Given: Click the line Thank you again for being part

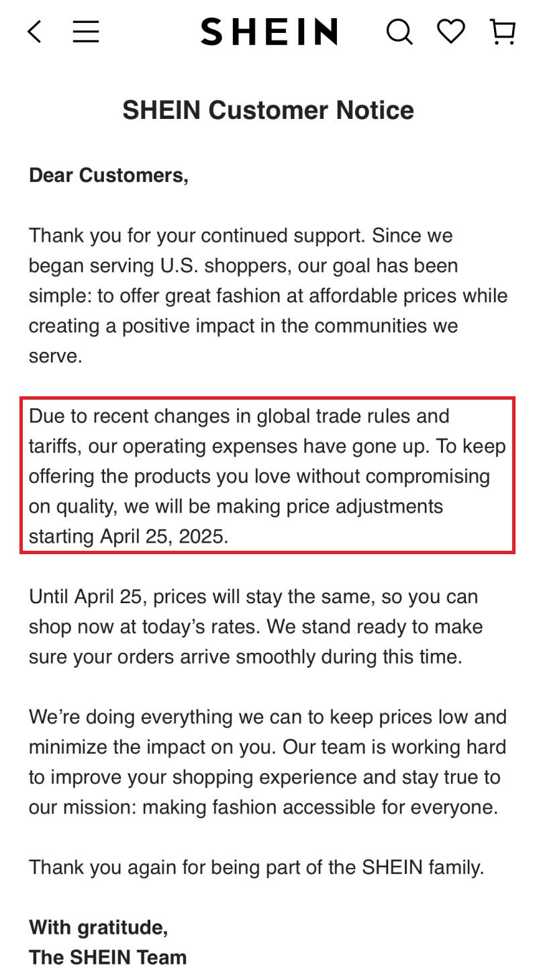Looking at the screenshot, I should click(256, 867).
